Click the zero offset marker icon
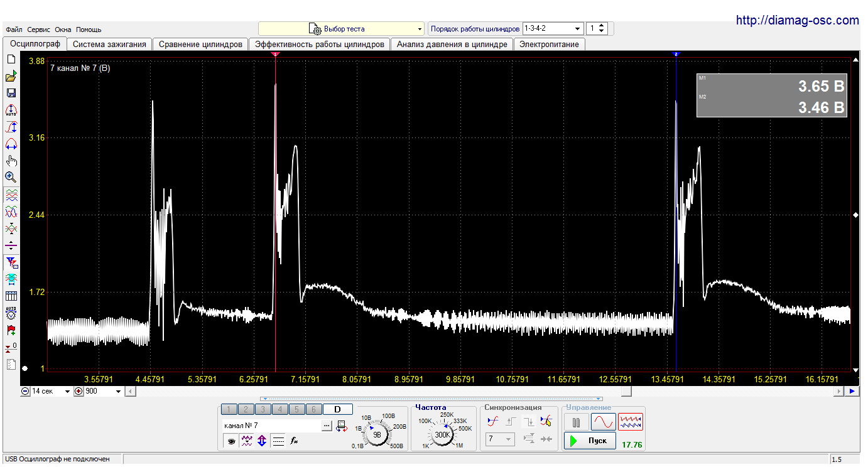This screenshot has height=467, width=868. coord(11,346)
